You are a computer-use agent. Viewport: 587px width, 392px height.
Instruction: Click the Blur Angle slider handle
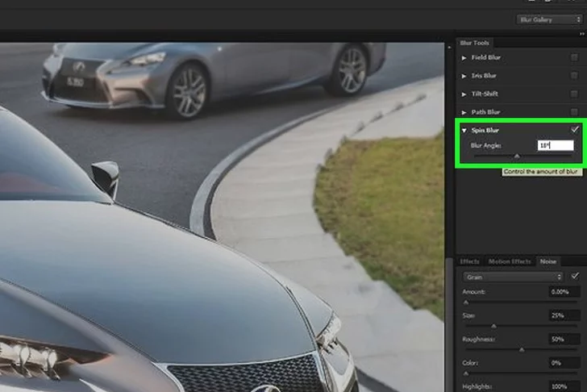pyautogui.click(x=517, y=156)
